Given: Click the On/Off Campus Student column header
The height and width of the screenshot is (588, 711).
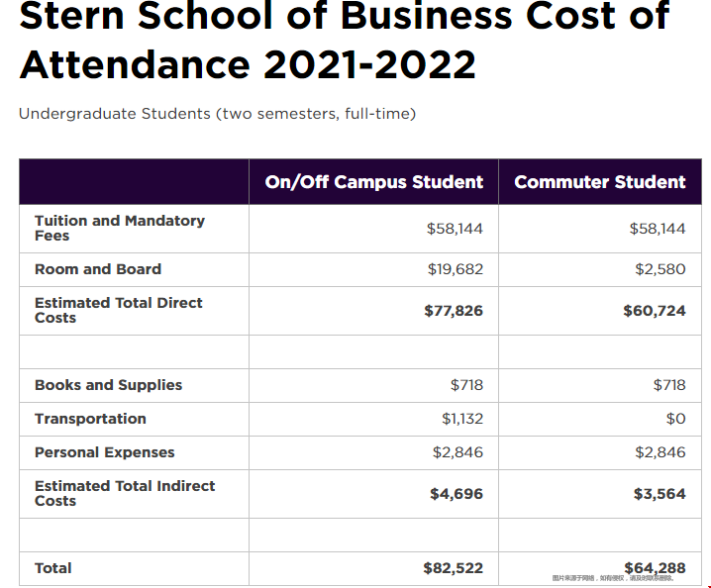Looking at the screenshot, I should (374, 182).
